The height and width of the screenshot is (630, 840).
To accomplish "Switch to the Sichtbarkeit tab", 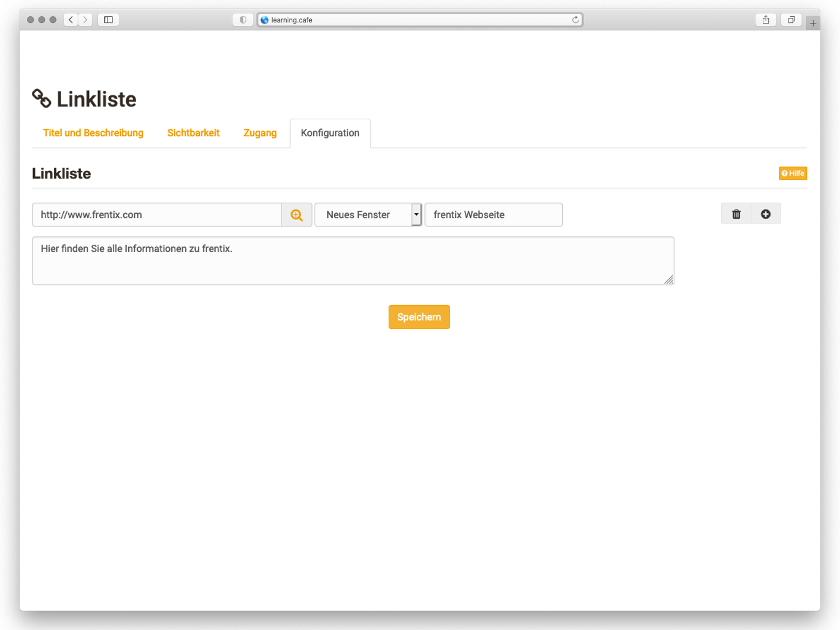I will tap(193, 133).
